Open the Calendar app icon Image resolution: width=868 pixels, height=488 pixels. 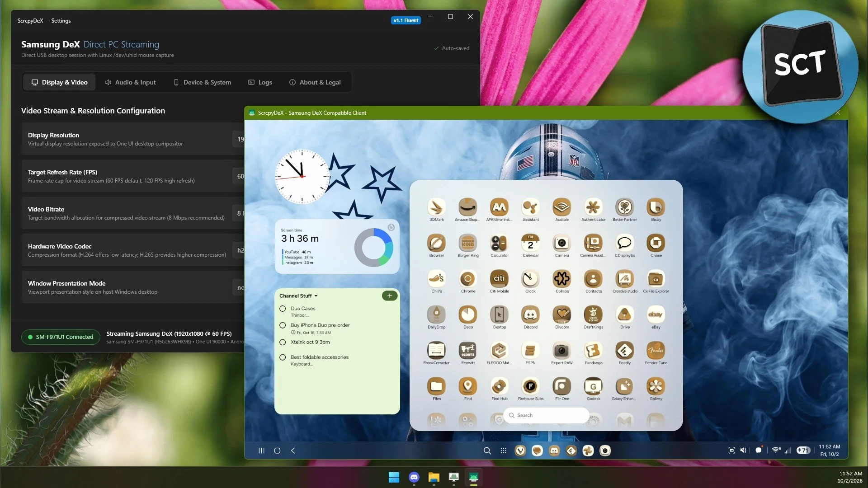pyautogui.click(x=530, y=243)
